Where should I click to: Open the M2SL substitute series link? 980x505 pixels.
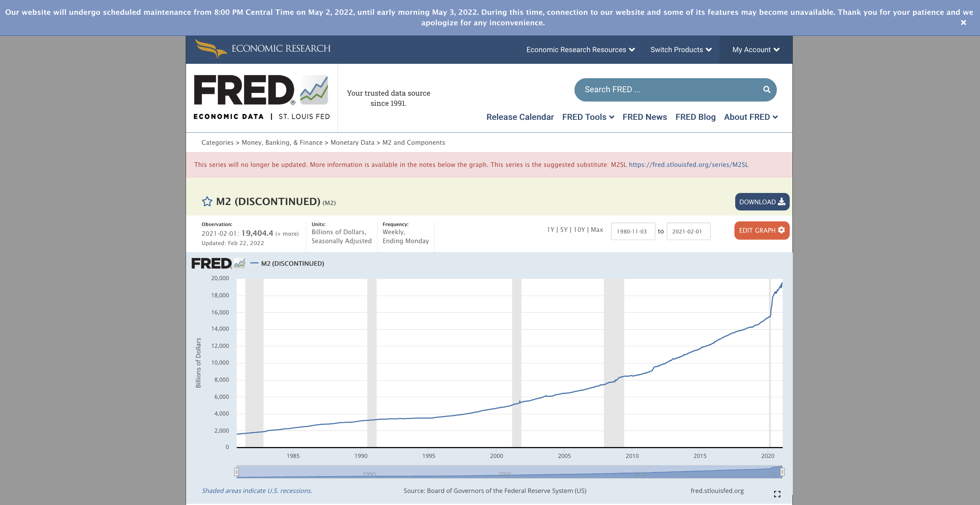tap(688, 165)
